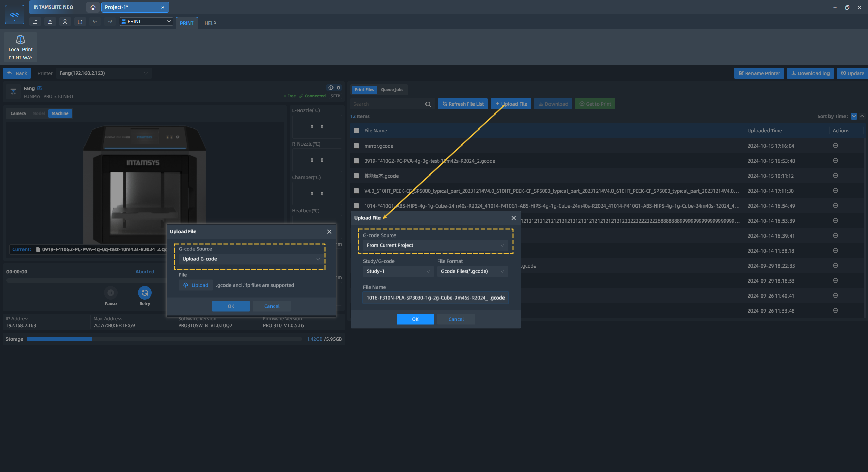
Task: Open the HELP tab
Action: coord(210,23)
